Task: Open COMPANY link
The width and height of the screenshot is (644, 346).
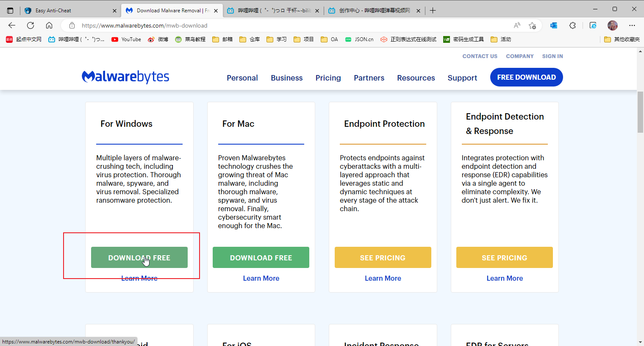Action: point(520,56)
